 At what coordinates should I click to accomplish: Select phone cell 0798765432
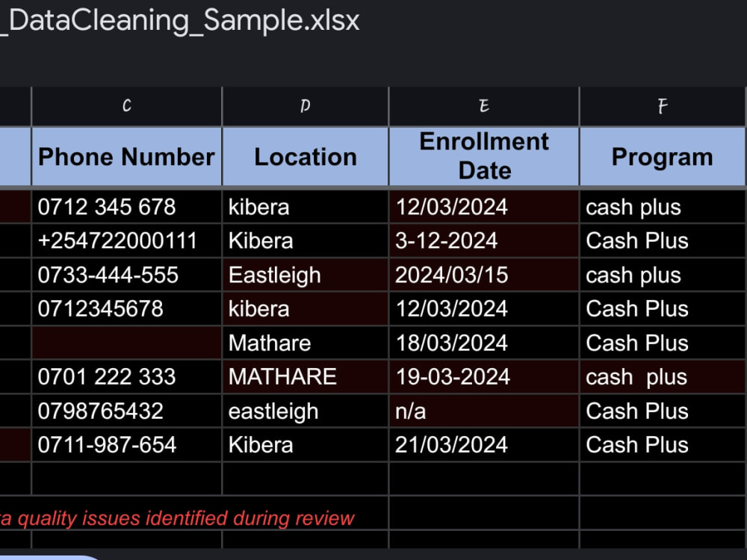tap(127, 411)
